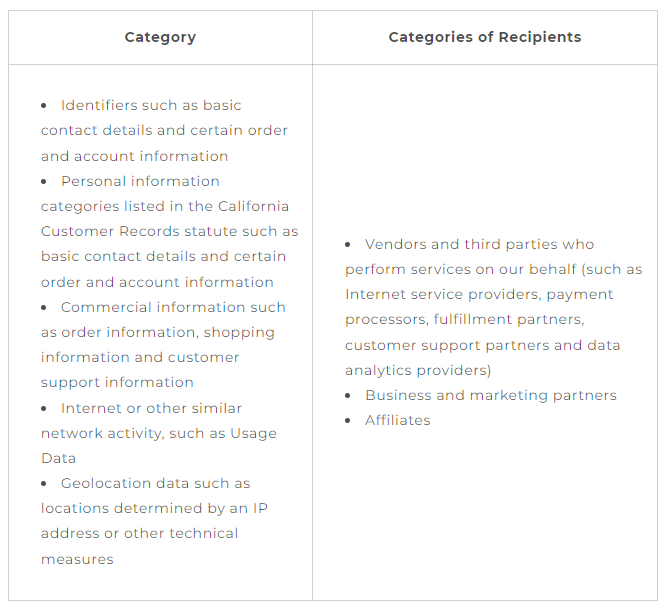Click the Categories of Recipients header
Image resolution: width=665 pixels, height=608 pixels.
485,37
